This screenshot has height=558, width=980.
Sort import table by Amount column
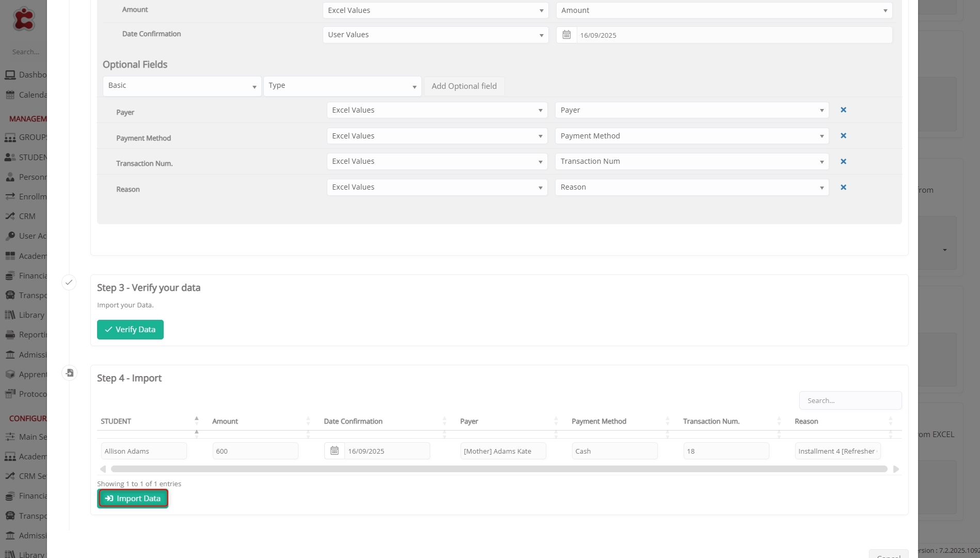[225, 422]
